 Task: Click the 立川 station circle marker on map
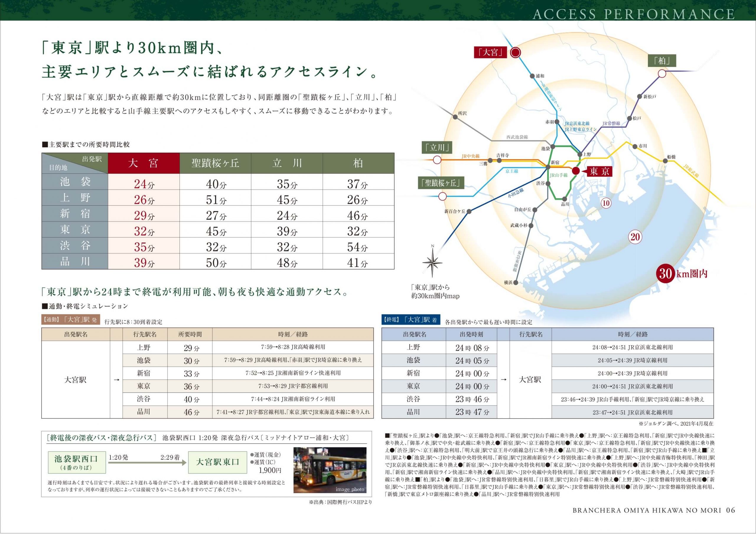pos(437,160)
